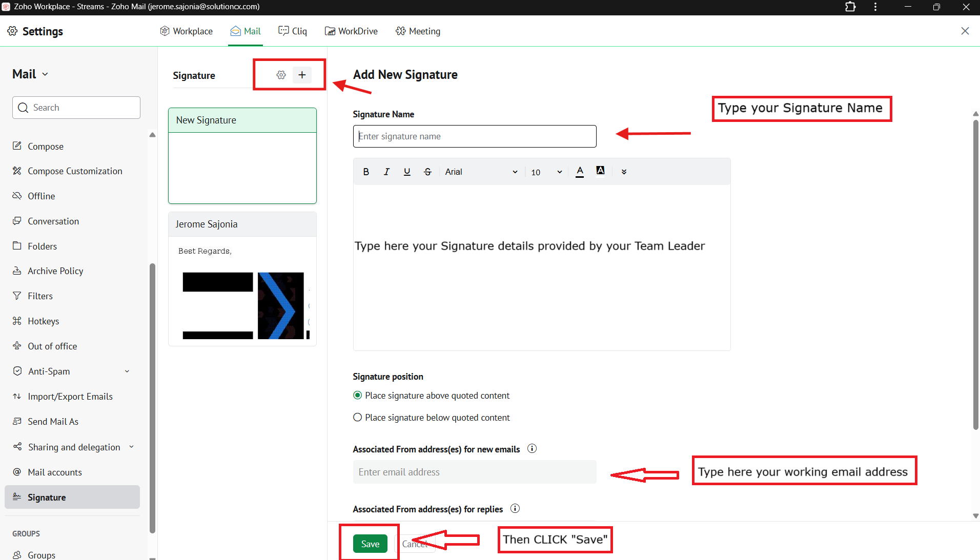980x560 pixels.
Task: Toggle italic formatting in the editor
Action: (386, 172)
